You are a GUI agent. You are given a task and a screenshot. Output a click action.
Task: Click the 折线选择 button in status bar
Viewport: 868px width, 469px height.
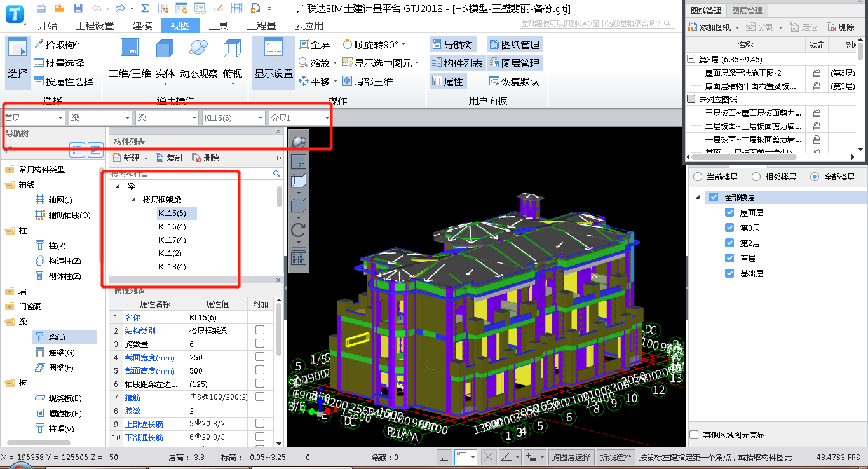(x=616, y=457)
